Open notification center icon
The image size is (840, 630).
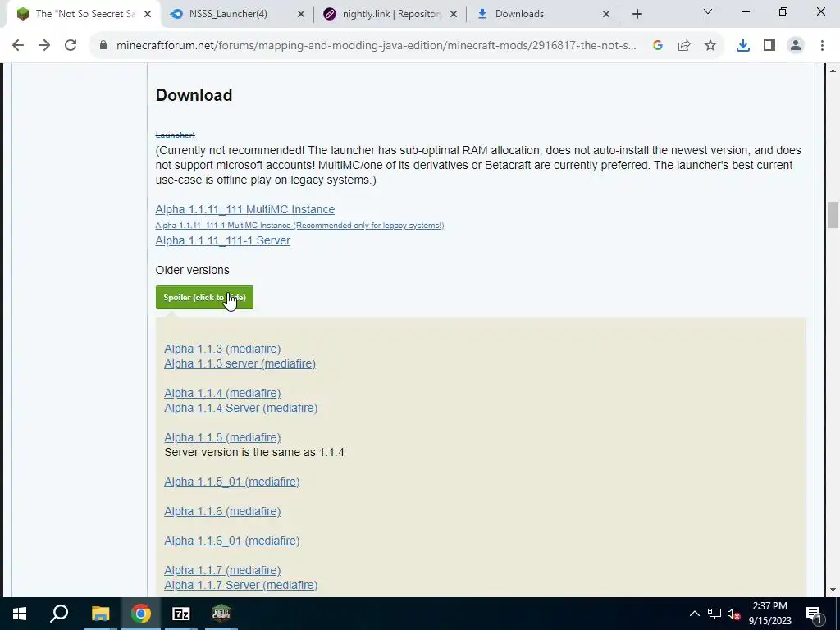click(814, 614)
